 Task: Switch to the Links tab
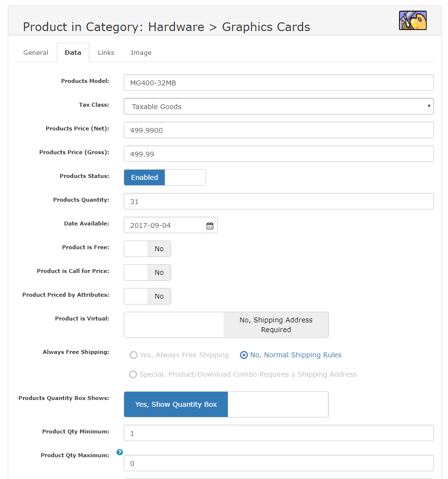coord(106,52)
